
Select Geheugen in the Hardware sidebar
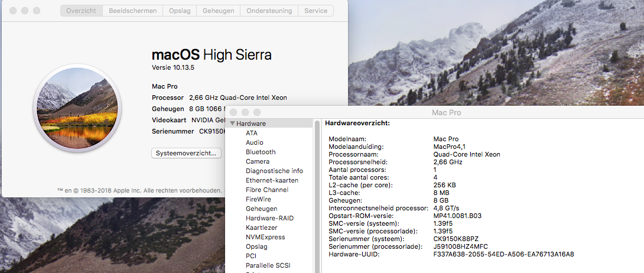coord(261,209)
